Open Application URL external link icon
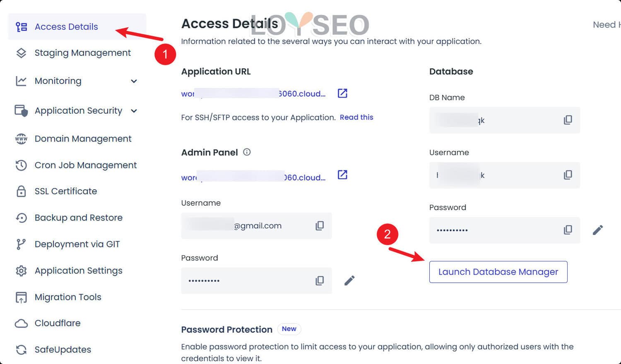 tap(342, 93)
